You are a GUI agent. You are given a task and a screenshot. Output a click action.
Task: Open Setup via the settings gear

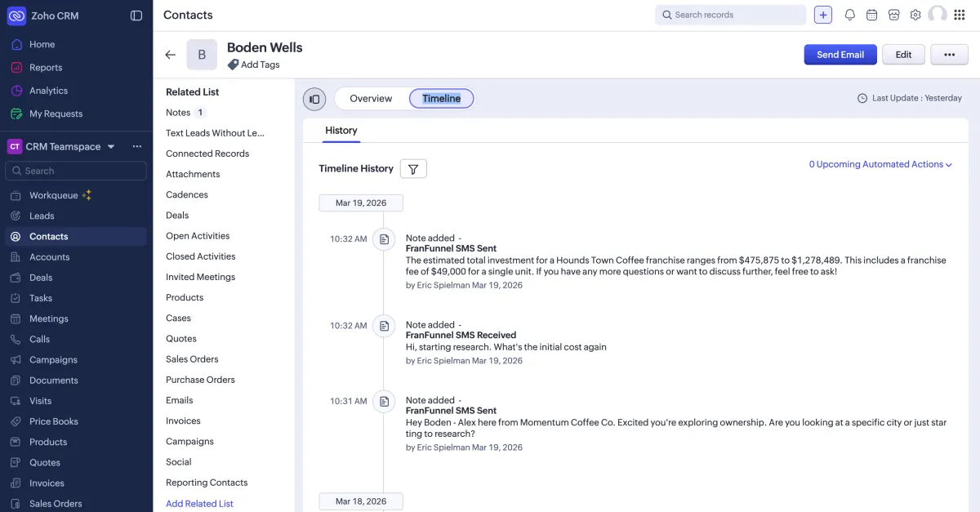coord(915,14)
